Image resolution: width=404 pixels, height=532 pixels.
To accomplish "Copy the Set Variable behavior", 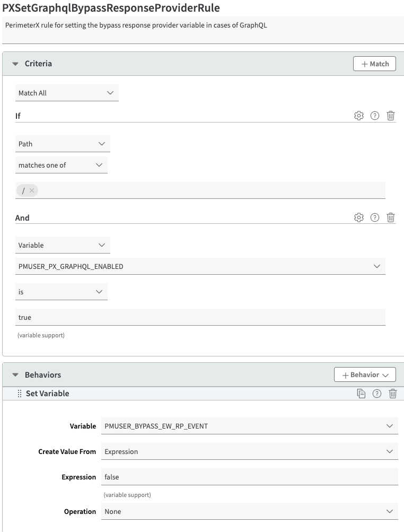I will pos(361,394).
